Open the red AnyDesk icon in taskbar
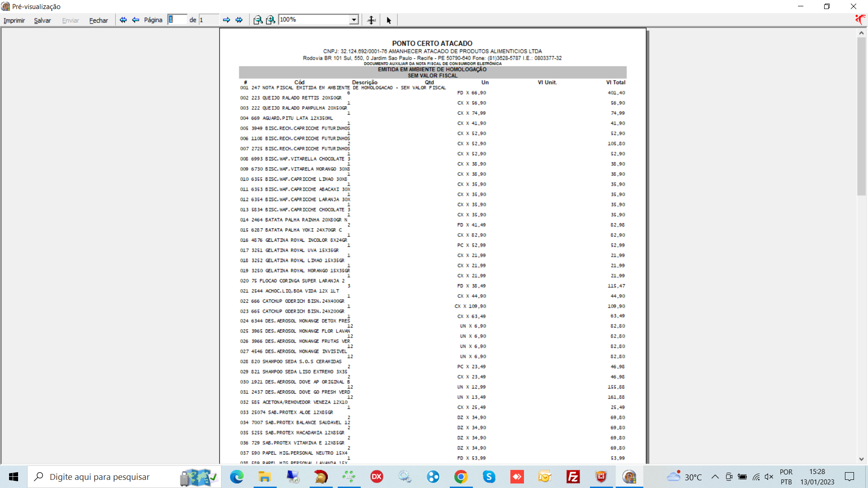The image size is (868, 488). click(517, 477)
